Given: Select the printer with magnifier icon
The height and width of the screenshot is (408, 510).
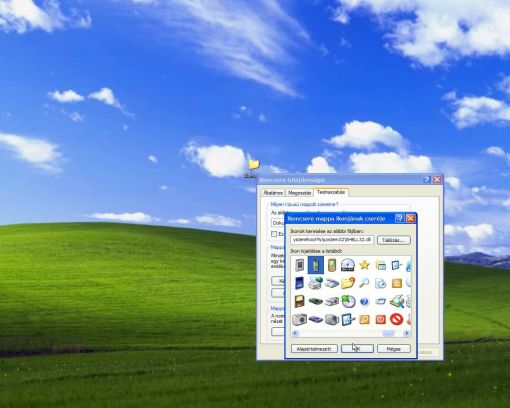Looking at the screenshot, I should point(397,301).
